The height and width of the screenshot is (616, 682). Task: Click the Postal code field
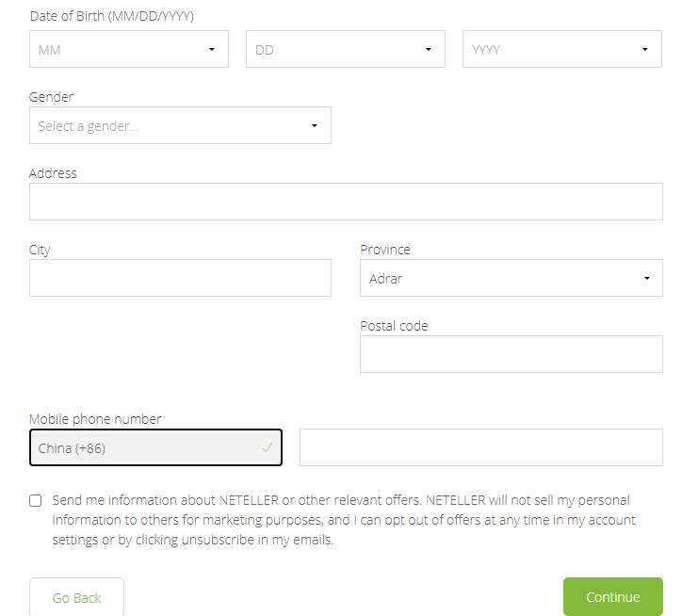(x=511, y=354)
